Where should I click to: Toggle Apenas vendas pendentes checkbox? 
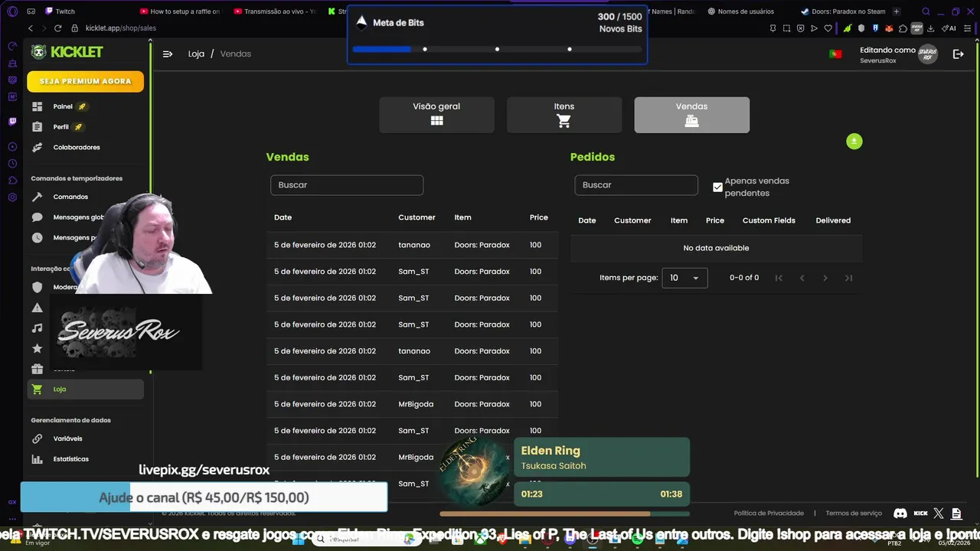coord(717,187)
